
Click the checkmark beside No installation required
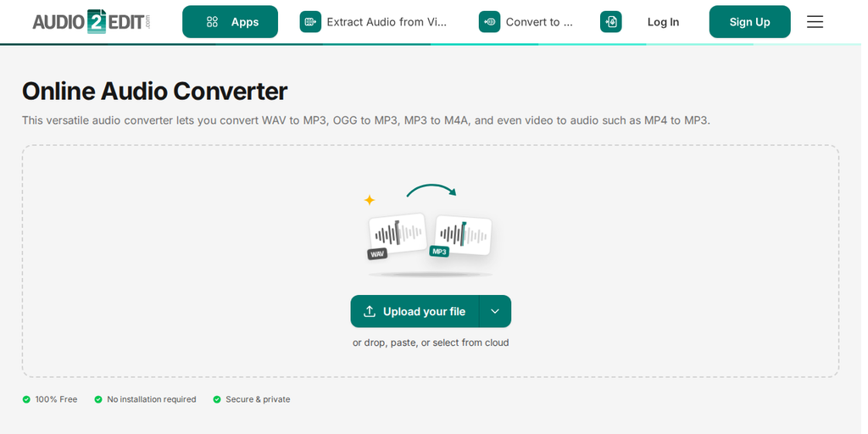click(x=98, y=399)
